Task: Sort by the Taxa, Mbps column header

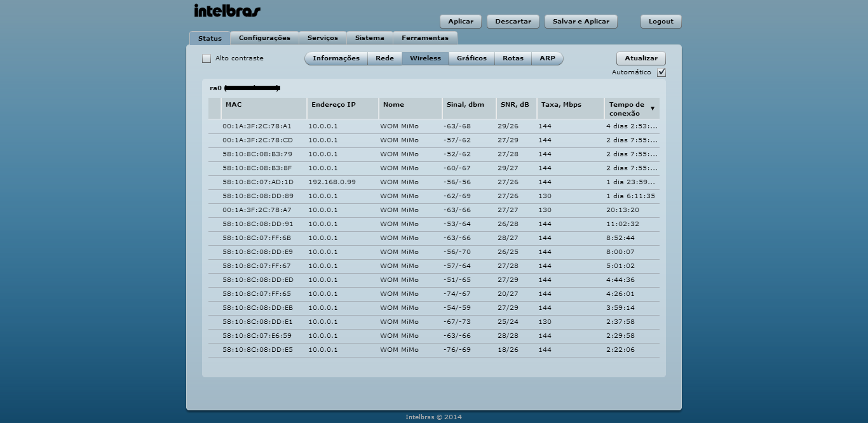Action: click(571, 109)
